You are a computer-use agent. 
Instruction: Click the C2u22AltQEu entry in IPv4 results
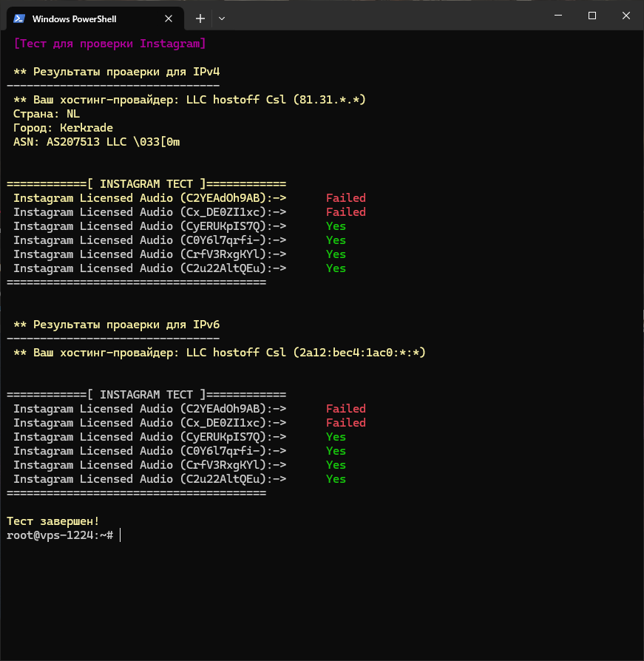pyautogui.click(x=149, y=268)
